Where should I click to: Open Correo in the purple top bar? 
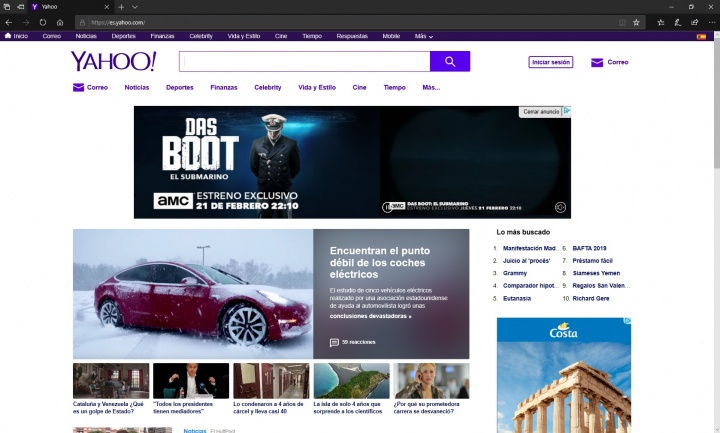51,36
